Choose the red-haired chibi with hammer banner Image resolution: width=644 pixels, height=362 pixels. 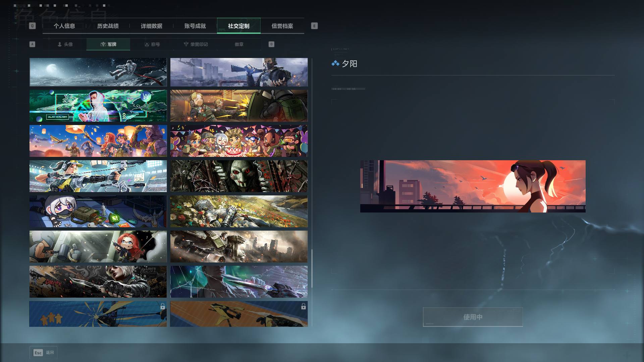click(x=98, y=246)
